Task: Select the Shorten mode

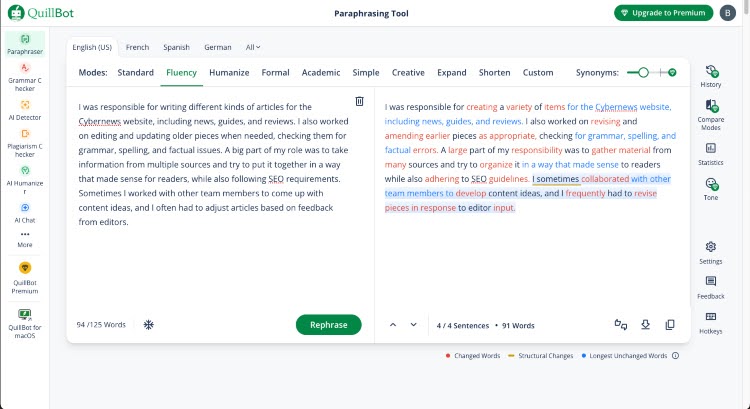Action: point(494,73)
